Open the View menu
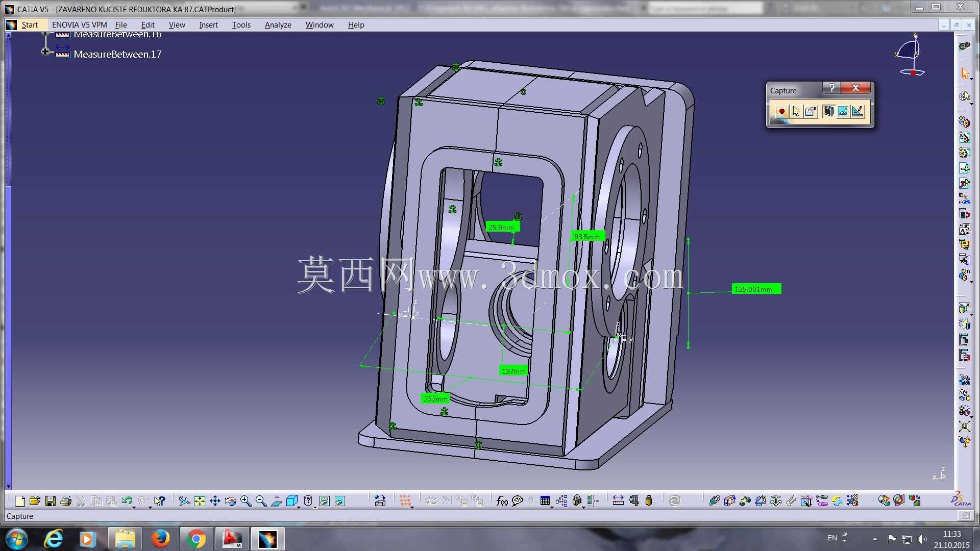Viewport: 980px width, 551px height. point(177,24)
